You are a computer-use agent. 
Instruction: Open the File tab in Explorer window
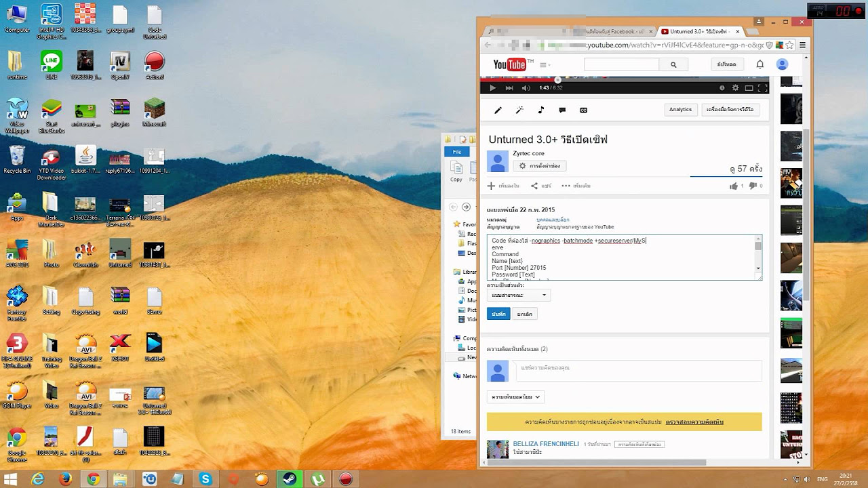pos(457,152)
